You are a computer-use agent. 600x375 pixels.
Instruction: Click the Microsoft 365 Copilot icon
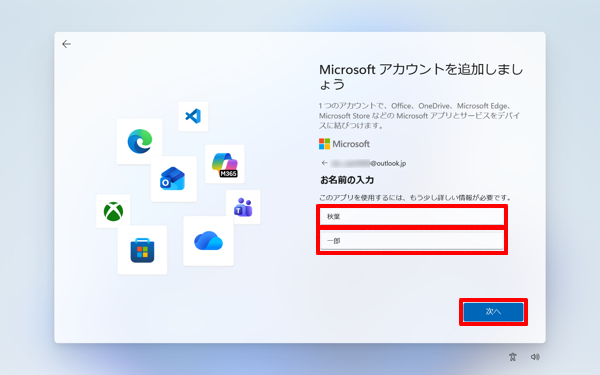(x=225, y=164)
